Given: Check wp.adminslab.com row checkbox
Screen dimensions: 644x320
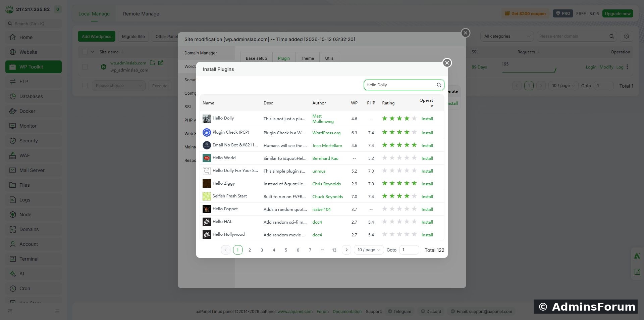Looking at the screenshot, I should click(x=85, y=67).
